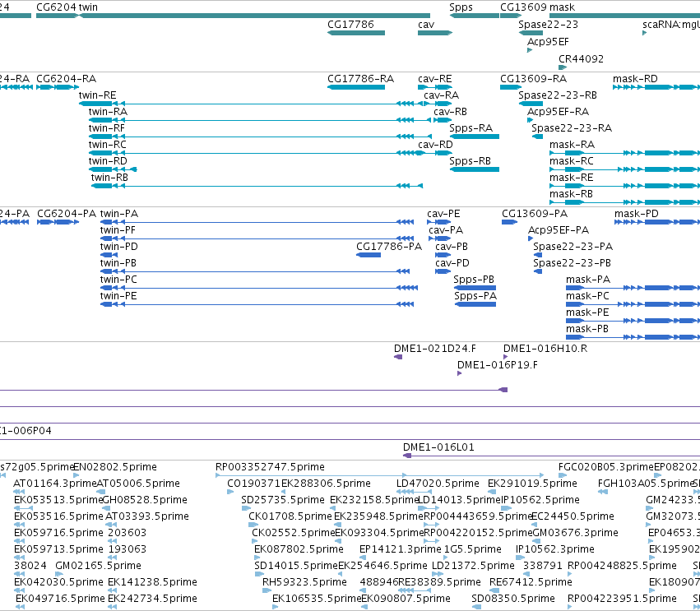
Task: Click the twin gene label in the top track
Action: point(88,7)
